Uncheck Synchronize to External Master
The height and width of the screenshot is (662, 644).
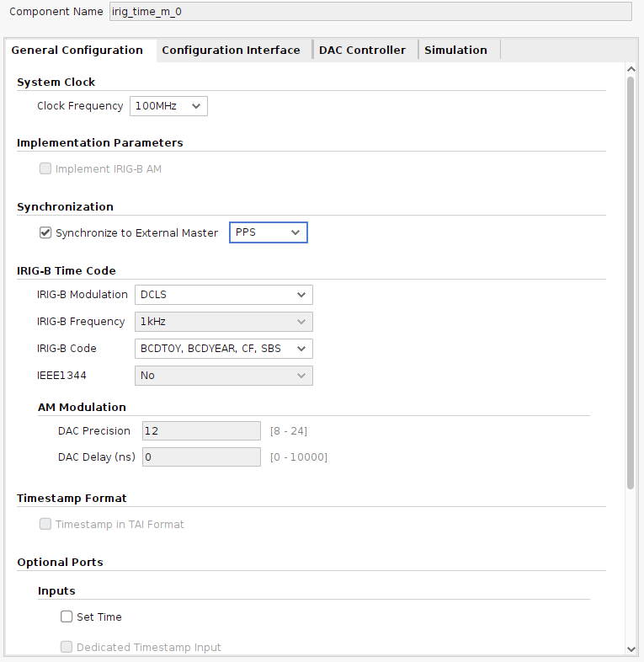point(45,232)
